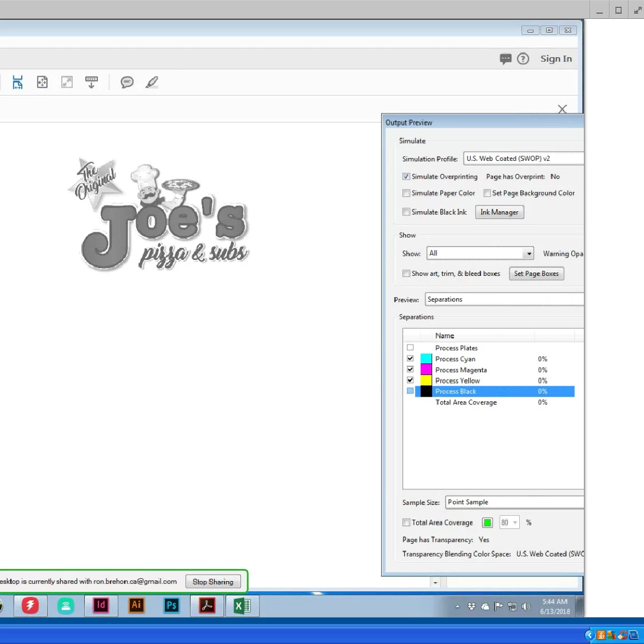The image size is (644, 644).
Task: Check Show art, trim, & bleed boxes
Action: [406, 274]
